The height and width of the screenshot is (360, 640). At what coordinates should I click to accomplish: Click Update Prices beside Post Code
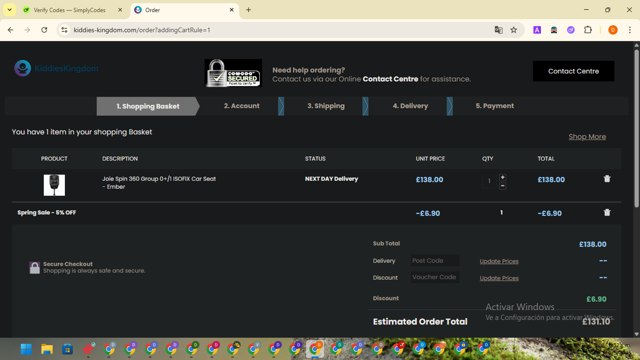[499, 261]
